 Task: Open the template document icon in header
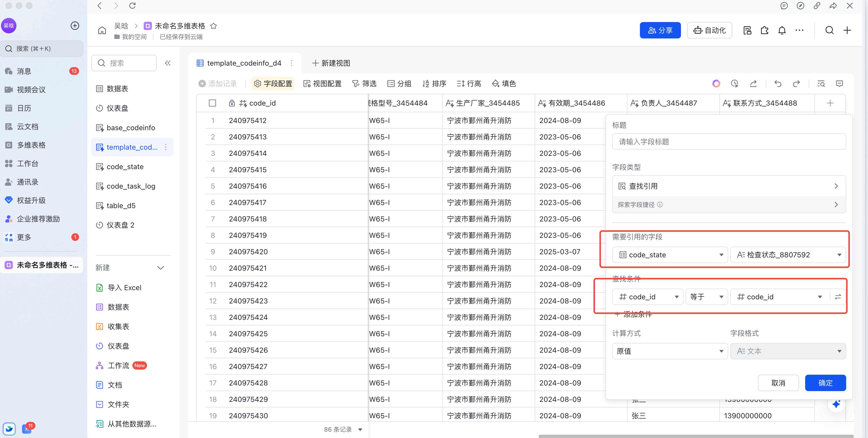click(x=747, y=30)
